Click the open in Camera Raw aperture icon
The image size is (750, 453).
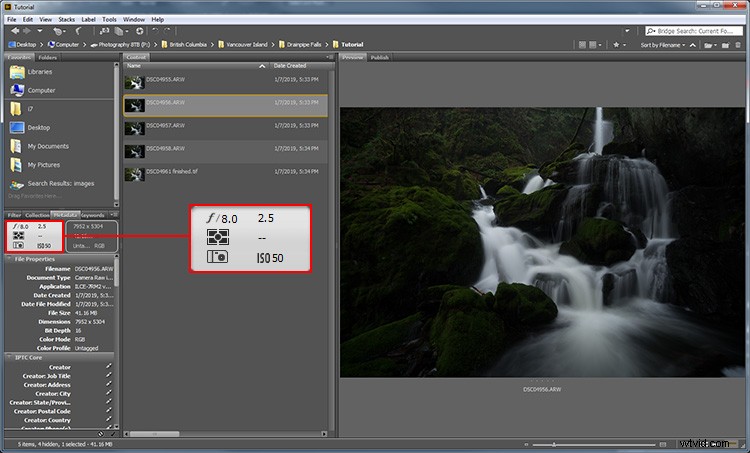point(139,31)
